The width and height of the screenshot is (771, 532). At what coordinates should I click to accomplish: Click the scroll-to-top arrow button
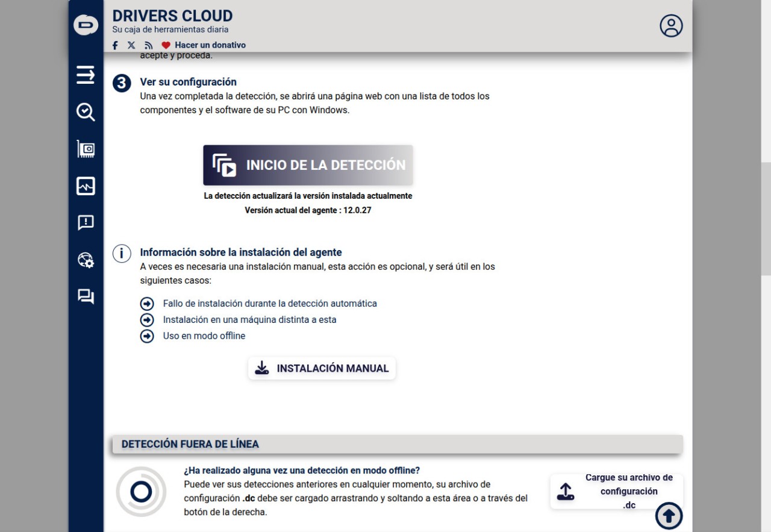tap(669, 516)
